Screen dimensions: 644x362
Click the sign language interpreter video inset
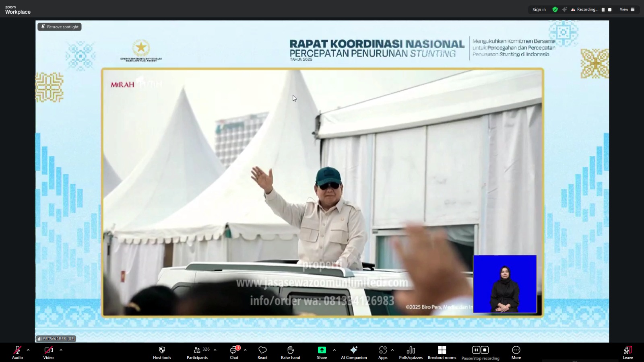click(505, 284)
